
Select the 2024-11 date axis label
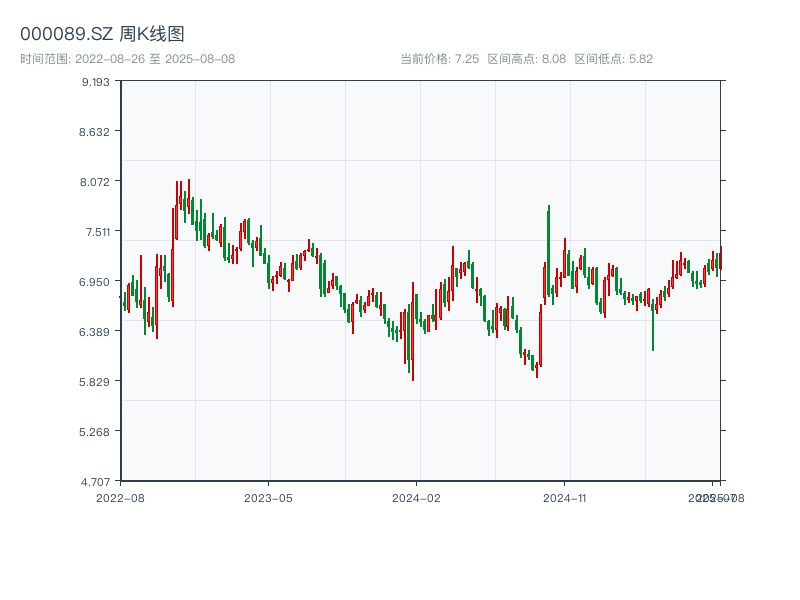[x=564, y=497]
